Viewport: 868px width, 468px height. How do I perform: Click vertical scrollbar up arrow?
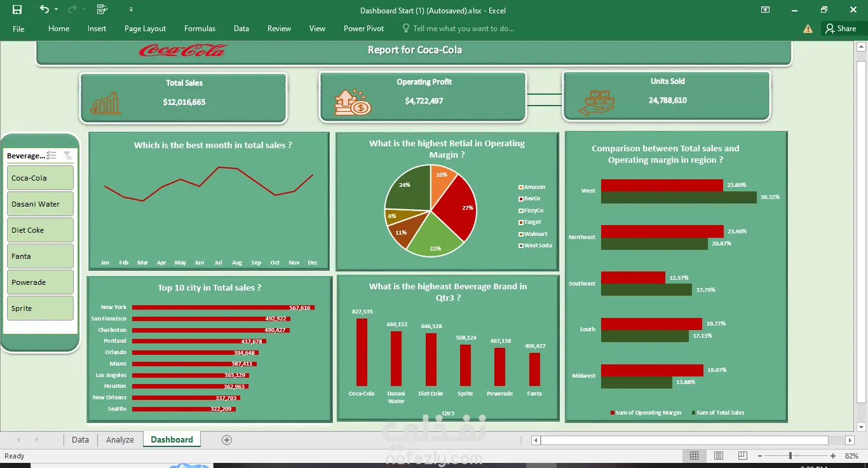(x=862, y=47)
